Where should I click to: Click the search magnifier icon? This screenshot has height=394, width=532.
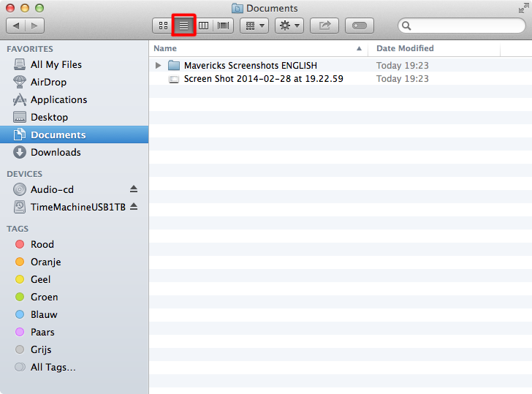(x=406, y=26)
